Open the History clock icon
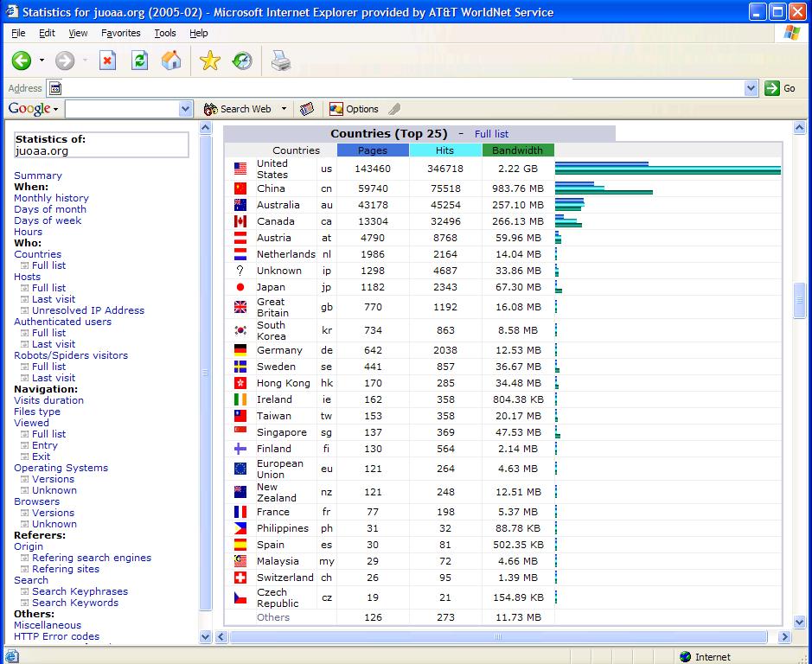Image resolution: width=812 pixels, height=664 pixels. (x=242, y=61)
